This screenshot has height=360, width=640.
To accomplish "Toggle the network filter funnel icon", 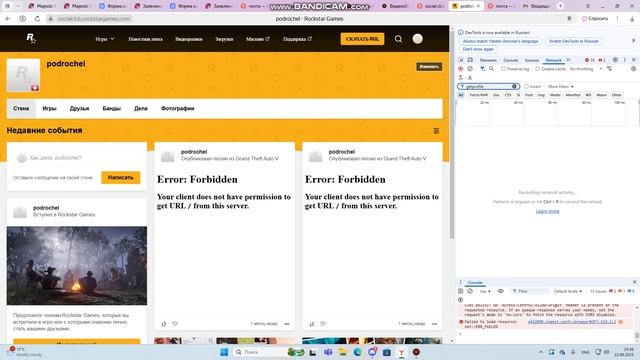I will (482, 69).
